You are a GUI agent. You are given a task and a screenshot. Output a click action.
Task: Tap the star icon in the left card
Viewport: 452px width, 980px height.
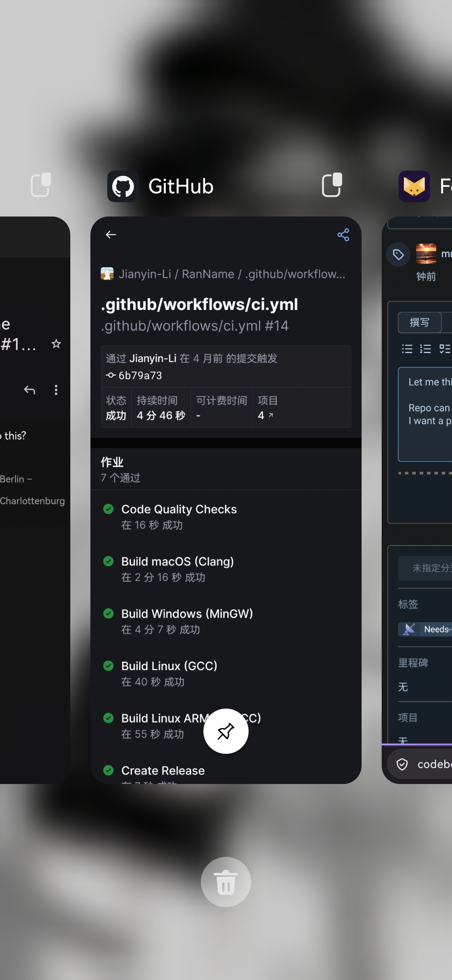[x=56, y=344]
